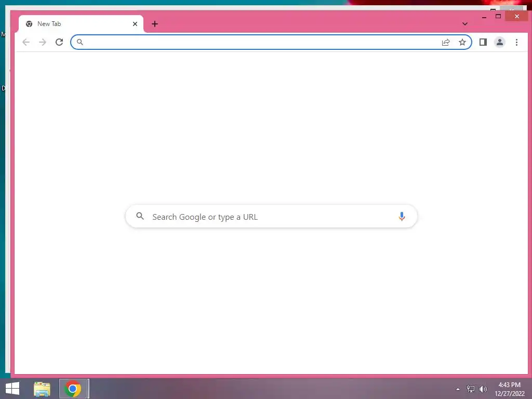Open the clock showing 4:43 PM
Screen dimensions: 532x399
(x=509, y=389)
